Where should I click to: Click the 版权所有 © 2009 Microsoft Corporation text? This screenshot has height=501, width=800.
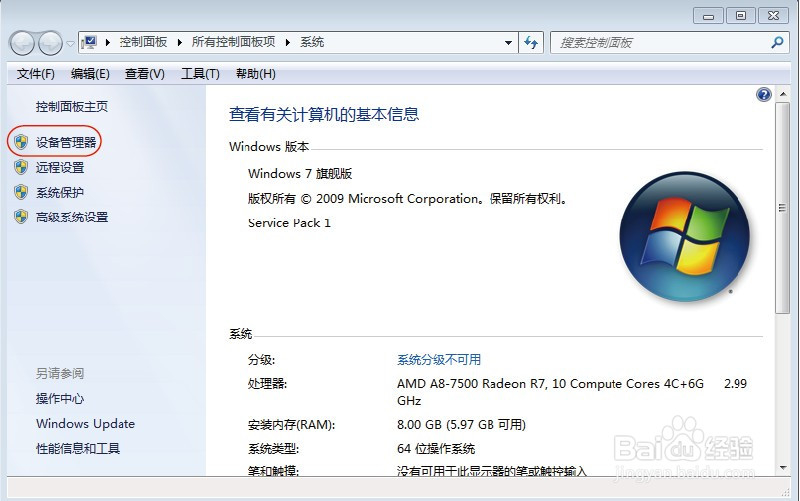click(x=407, y=198)
